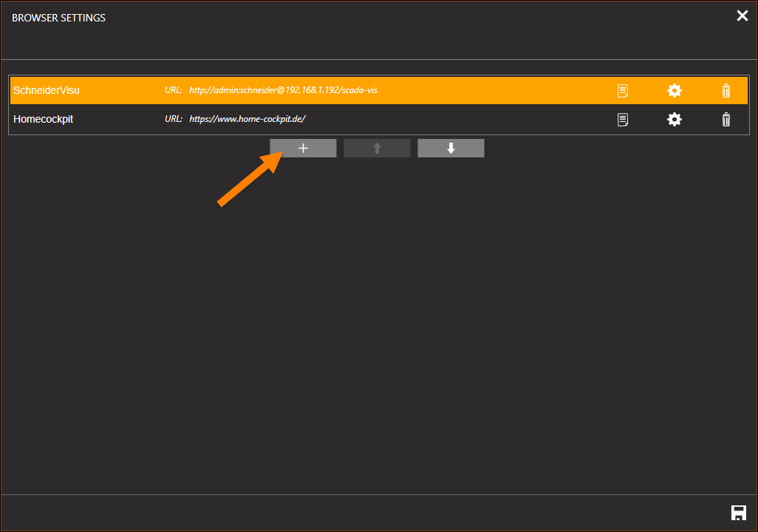The height and width of the screenshot is (532, 758).
Task: Select the SchneiderVisu entry name
Action: 47,91
